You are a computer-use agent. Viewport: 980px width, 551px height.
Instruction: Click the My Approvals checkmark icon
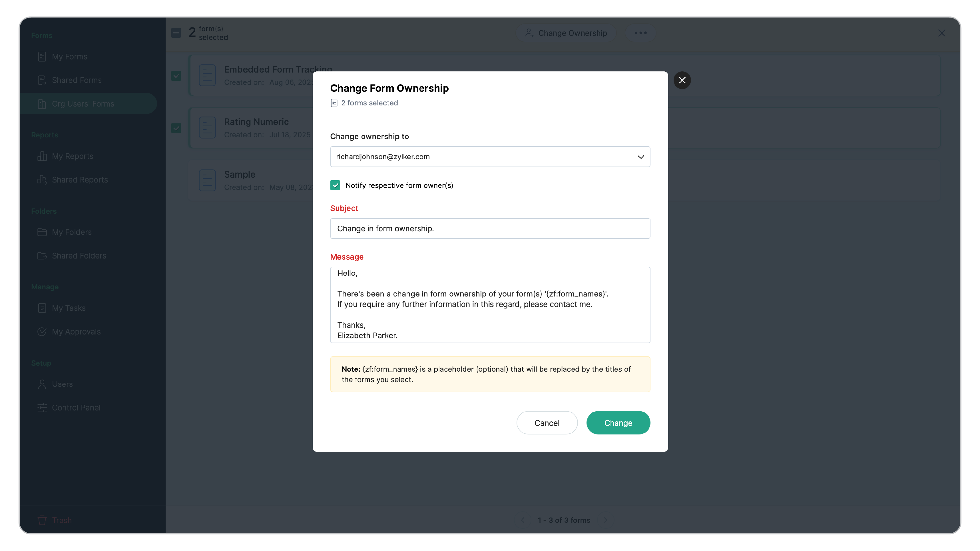[42, 332]
